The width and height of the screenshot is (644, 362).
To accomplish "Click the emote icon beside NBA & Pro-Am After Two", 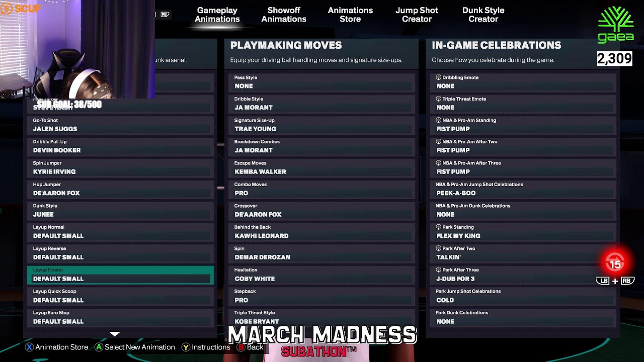I will tap(438, 142).
